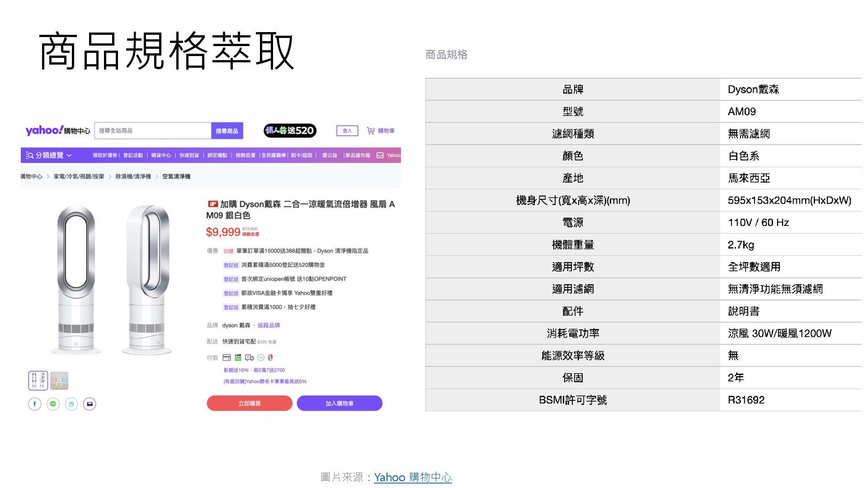Click the 搜尋商品 search button
The image size is (868, 488).
coord(227,131)
